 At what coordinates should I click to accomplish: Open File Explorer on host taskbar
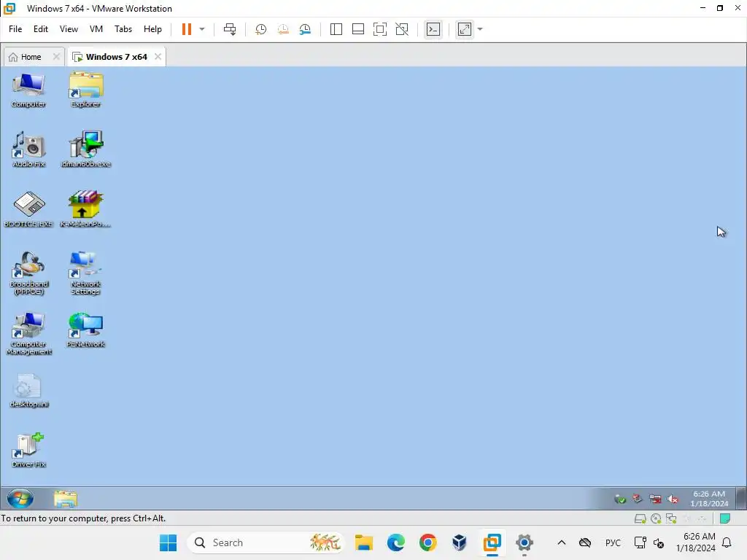(364, 542)
